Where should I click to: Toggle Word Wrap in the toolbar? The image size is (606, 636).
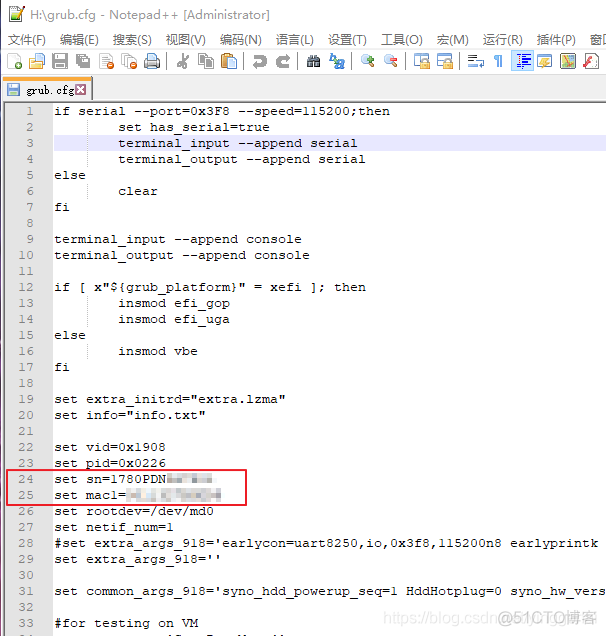pyautogui.click(x=476, y=62)
